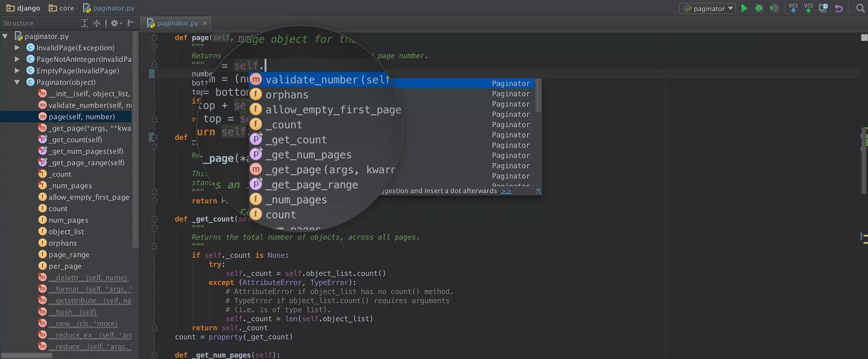868x359 pixels.
Task: Open Structure panel settings gear
Action: [116, 23]
